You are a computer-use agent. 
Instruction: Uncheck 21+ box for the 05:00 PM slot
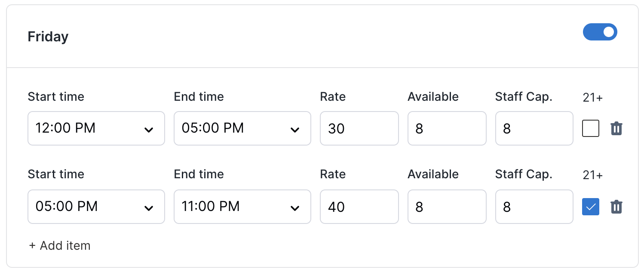tap(591, 207)
